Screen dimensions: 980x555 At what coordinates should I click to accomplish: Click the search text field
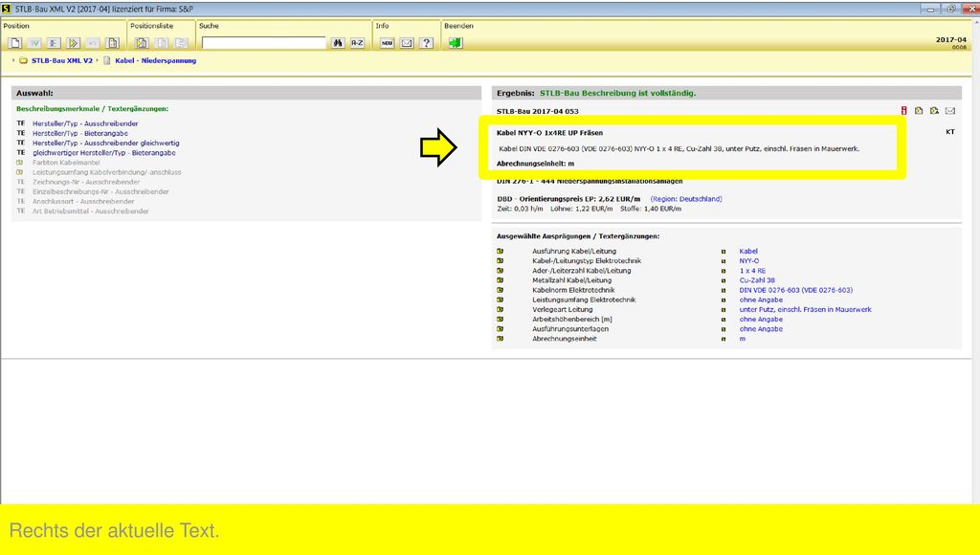(264, 42)
